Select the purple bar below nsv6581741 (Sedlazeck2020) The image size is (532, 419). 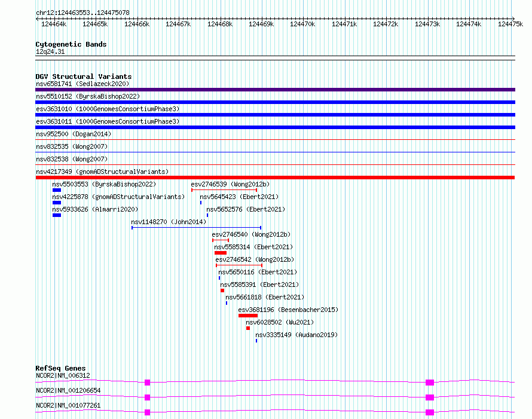click(275, 90)
